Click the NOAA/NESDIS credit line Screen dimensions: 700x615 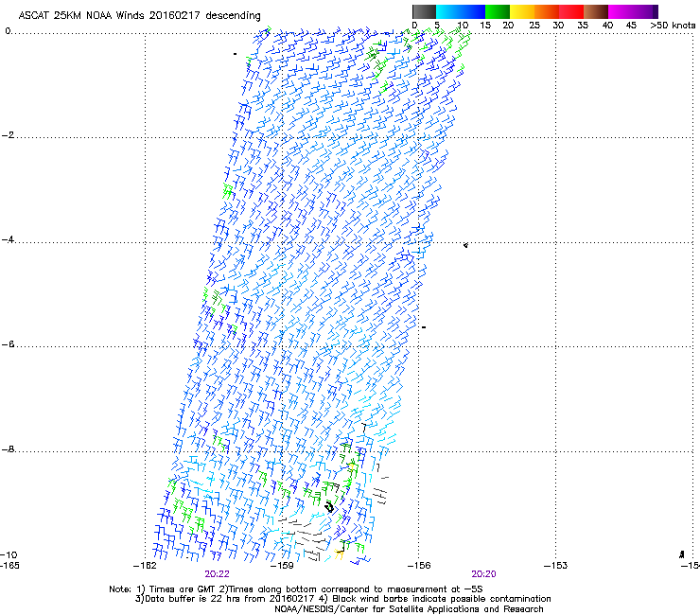409,609
